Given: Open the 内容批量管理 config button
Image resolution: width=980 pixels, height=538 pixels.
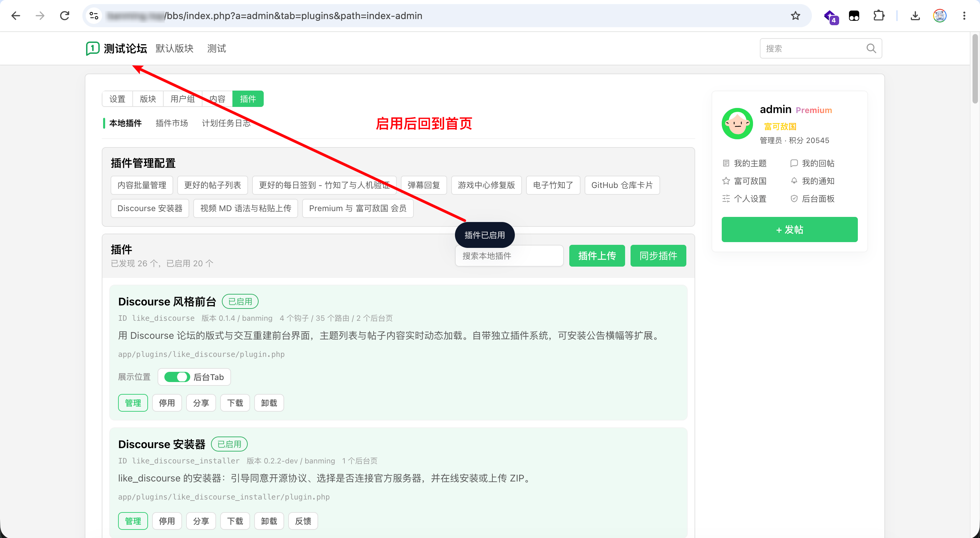Looking at the screenshot, I should pyautogui.click(x=142, y=186).
